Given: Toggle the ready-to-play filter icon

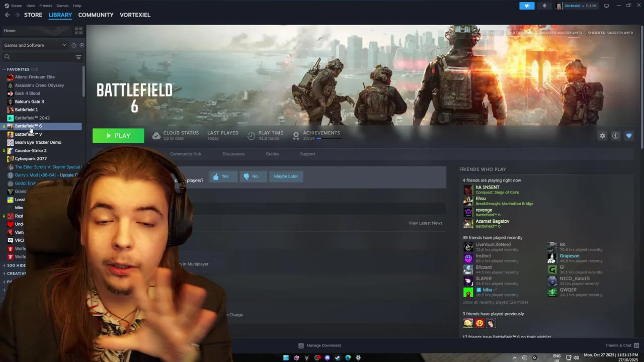Looking at the screenshot, I should point(82,45).
